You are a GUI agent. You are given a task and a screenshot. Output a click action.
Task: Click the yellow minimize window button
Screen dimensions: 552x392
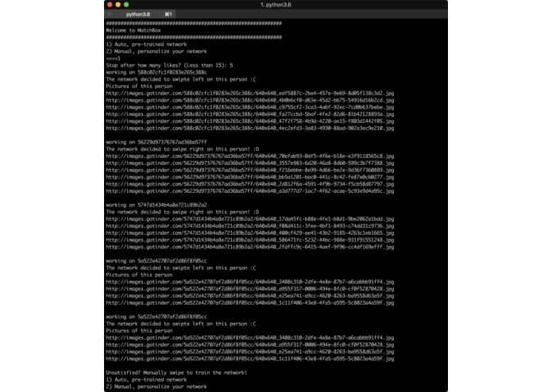(x=118, y=5)
